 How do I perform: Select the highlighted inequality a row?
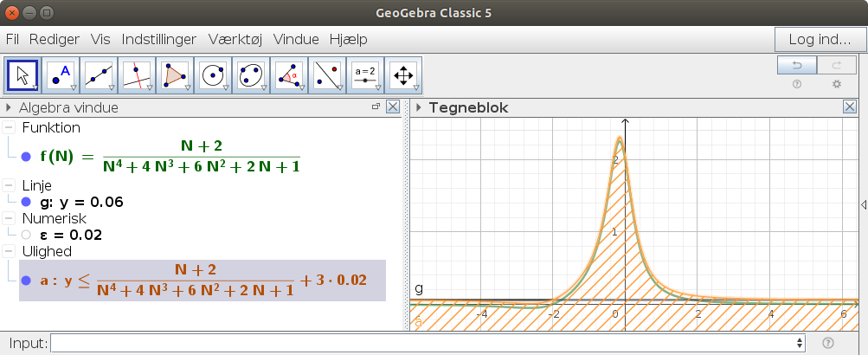pyautogui.click(x=203, y=281)
